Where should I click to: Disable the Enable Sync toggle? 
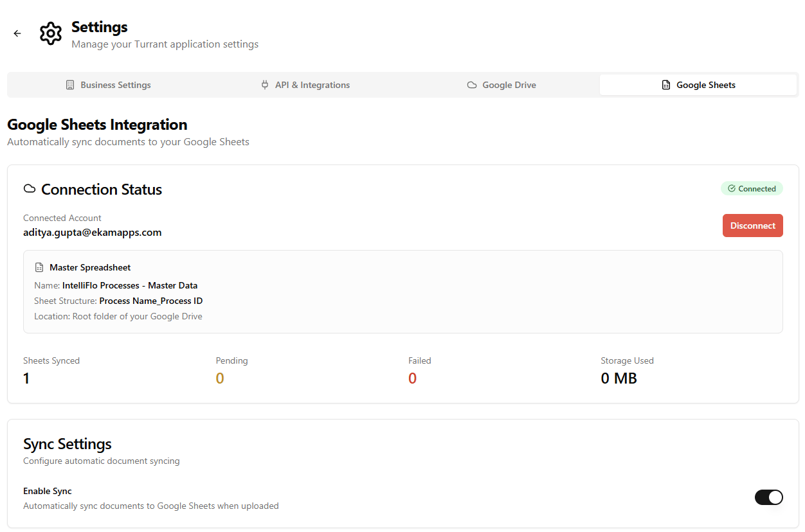coord(768,497)
